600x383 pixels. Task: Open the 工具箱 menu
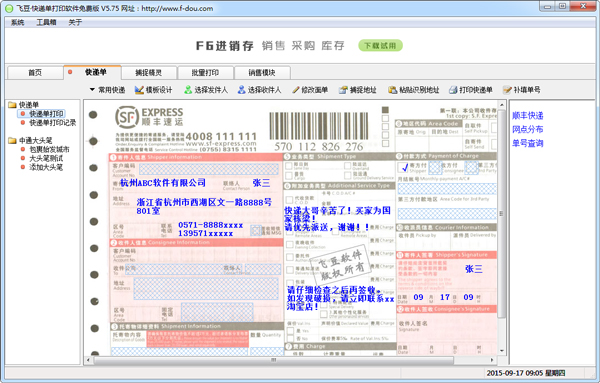tap(46, 22)
